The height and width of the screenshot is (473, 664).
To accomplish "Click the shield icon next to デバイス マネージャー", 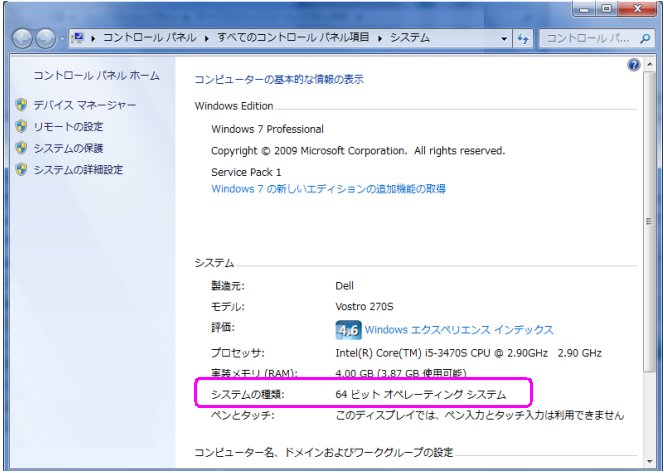I will (x=21, y=105).
